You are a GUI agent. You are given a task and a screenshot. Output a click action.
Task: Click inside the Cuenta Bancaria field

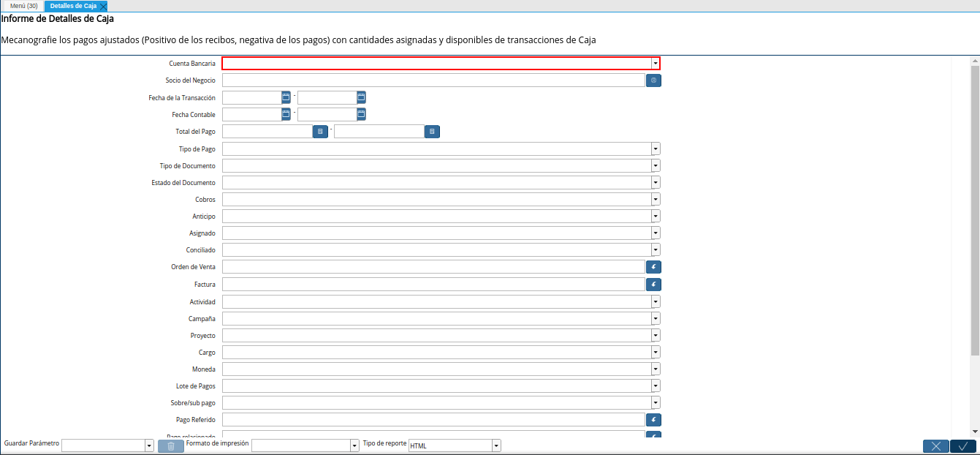[438, 63]
